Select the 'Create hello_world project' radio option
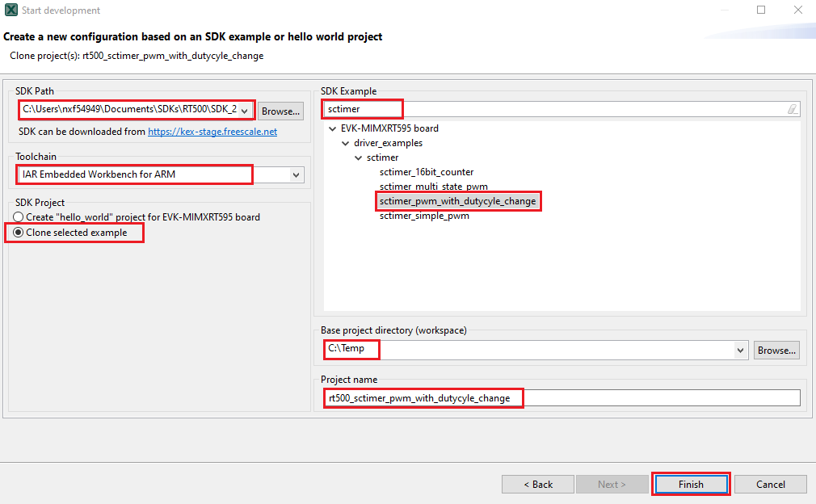816x504 pixels. click(19, 217)
